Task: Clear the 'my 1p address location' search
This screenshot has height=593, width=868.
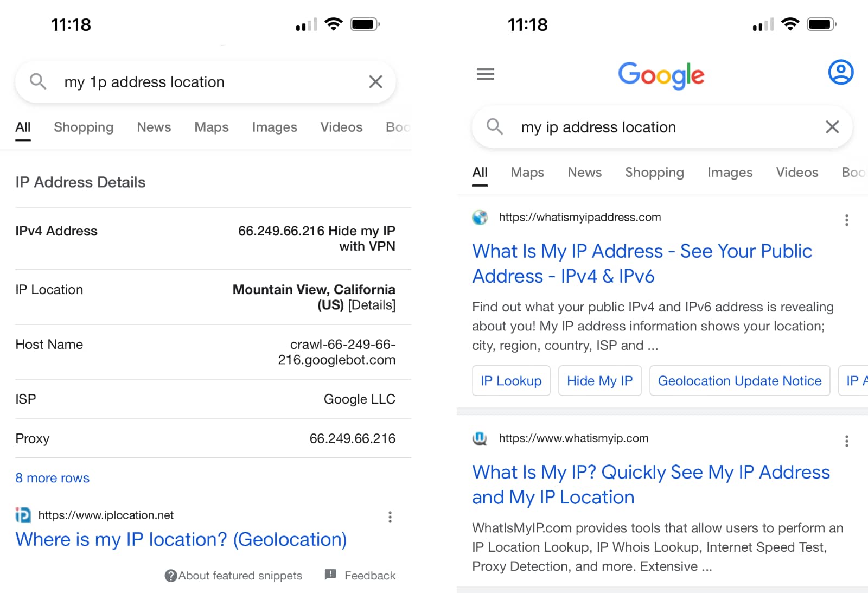Action: [375, 82]
